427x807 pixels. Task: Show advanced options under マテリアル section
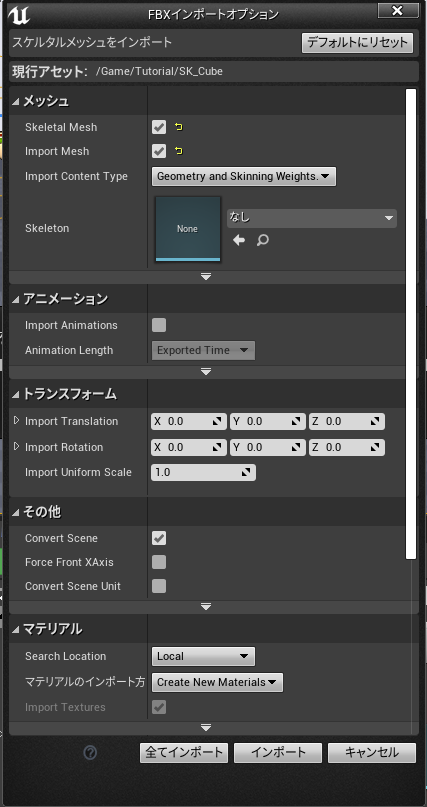coord(206,728)
